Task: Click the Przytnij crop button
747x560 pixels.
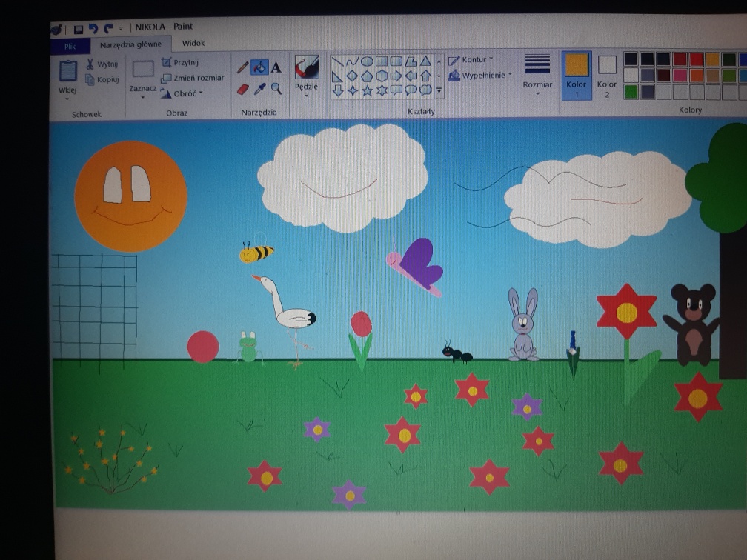Action: (x=180, y=62)
